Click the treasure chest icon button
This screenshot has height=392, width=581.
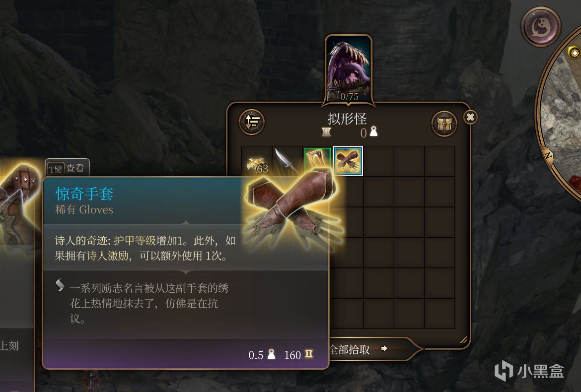tap(444, 124)
